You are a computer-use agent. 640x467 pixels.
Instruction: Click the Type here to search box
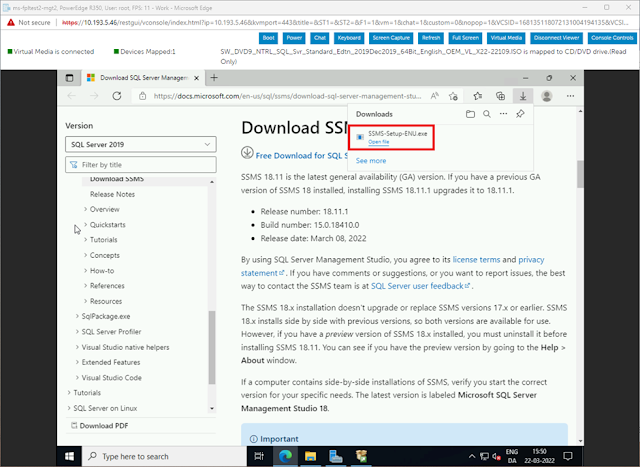(164, 456)
